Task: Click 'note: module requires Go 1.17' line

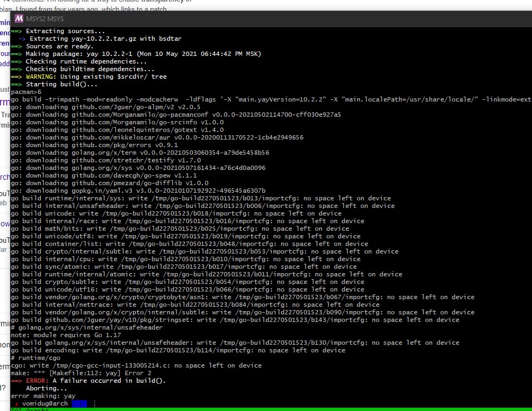Action: point(66,335)
